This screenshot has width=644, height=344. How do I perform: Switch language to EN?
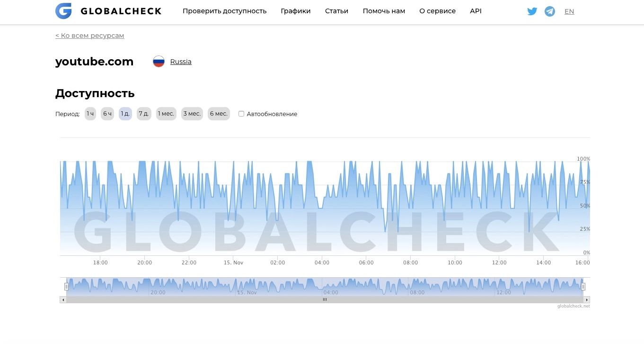pyautogui.click(x=569, y=11)
